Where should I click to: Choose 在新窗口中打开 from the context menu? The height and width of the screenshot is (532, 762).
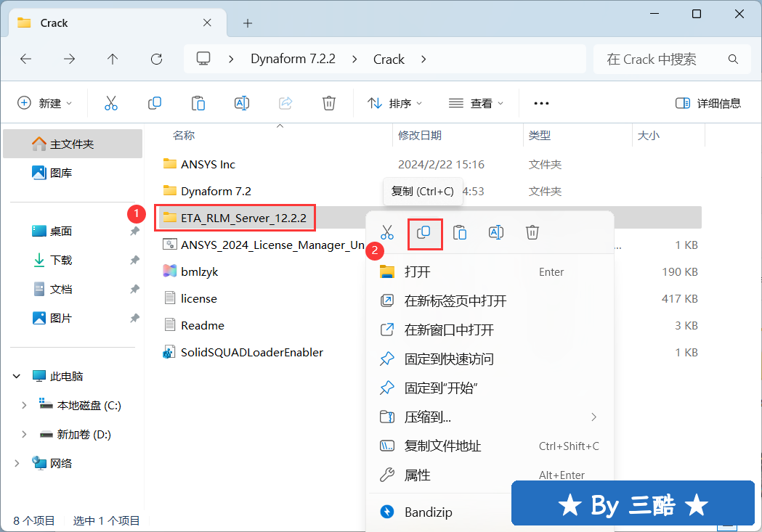(490, 330)
